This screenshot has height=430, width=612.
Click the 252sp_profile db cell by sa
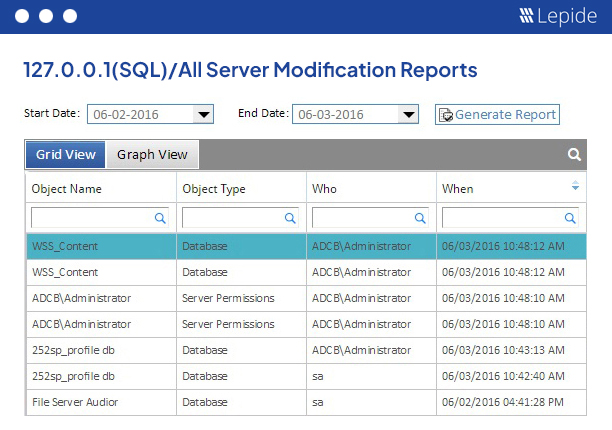click(101, 376)
